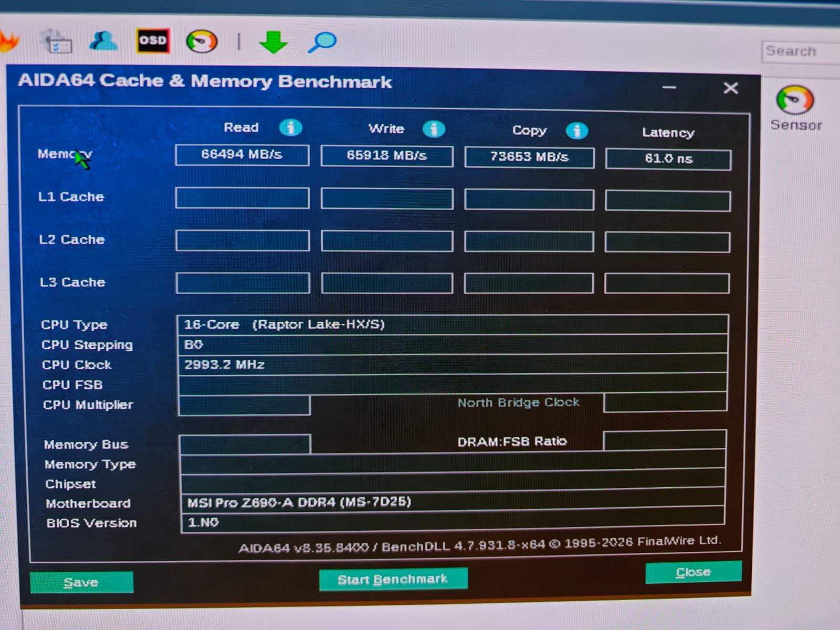The image size is (840, 630).
Task: Select the Memory Copy value 73653 MB/s
Action: coord(529,157)
